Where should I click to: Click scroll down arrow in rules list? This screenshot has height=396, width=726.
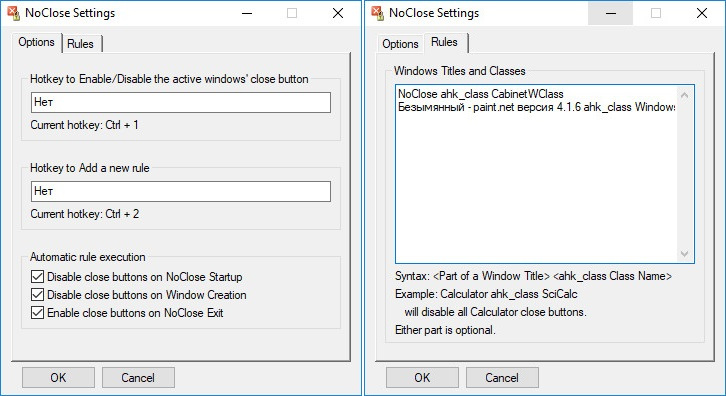(684, 253)
